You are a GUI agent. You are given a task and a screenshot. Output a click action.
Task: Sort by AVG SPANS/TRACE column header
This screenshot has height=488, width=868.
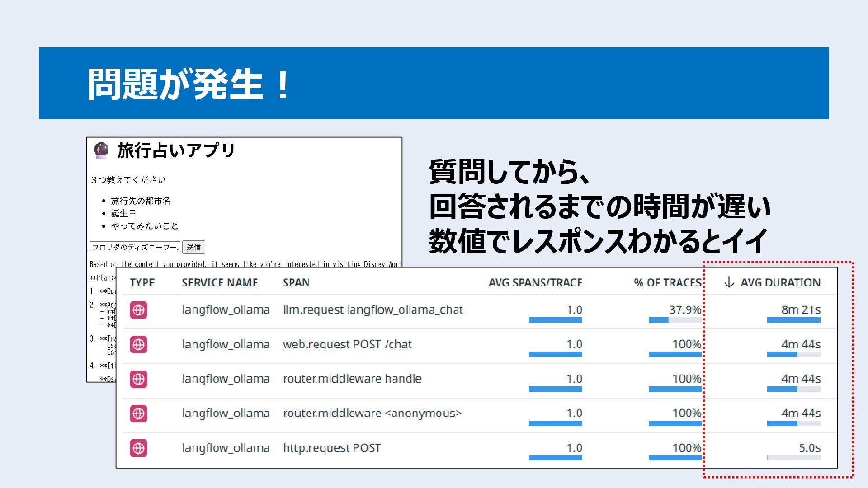535,282
